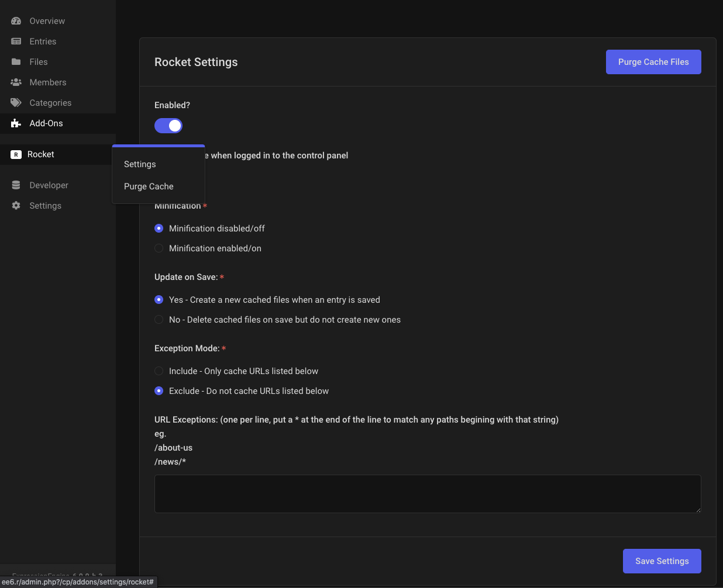Click the "Enabled?" label
The width and height of the screenshot is (723, 588).
(172, 105)
